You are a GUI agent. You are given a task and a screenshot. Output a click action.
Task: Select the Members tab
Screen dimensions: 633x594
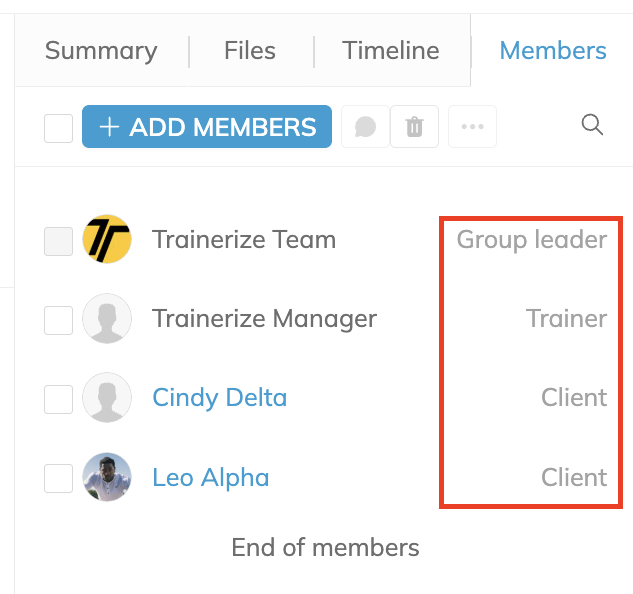point(553,51)
